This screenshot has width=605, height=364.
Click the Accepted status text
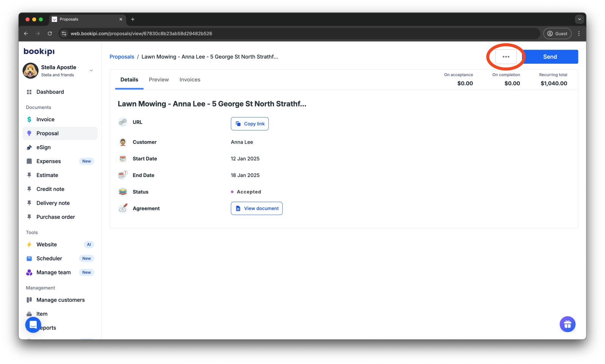click(x=249, y=192)
